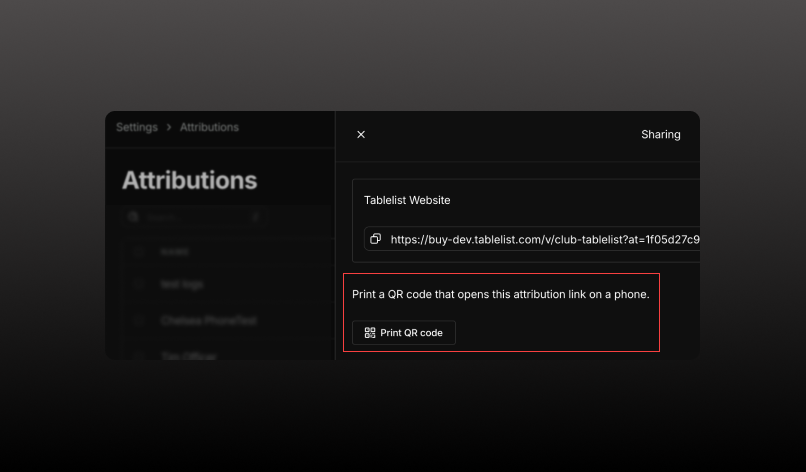
Task: Click the icon at search bar's right end
Action: click(x=255, y=217)
